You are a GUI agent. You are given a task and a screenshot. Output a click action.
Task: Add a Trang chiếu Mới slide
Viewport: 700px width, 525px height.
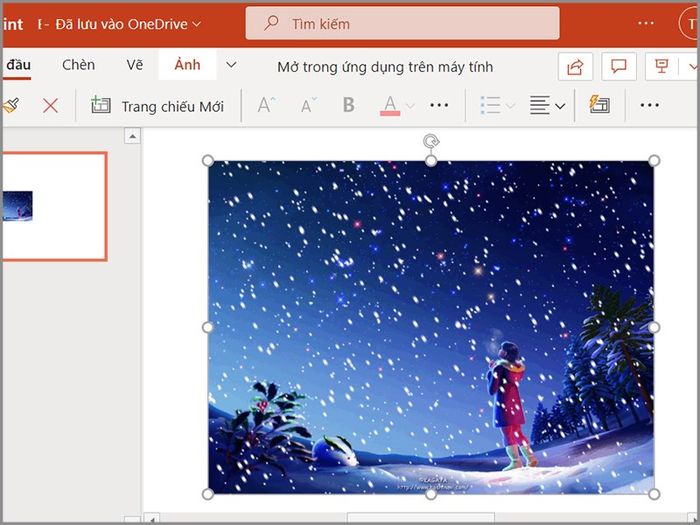coord(157,106)
